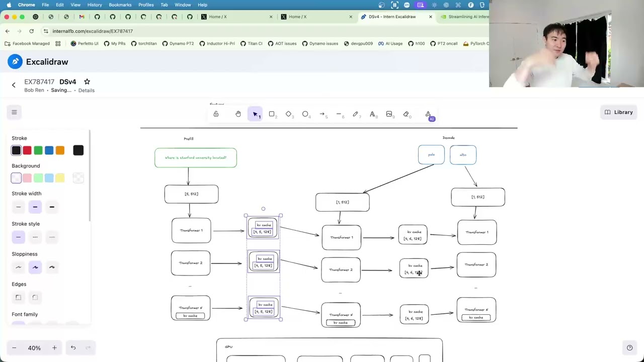Open the AOT issues bookmark
644x362 pixels.
pyautogui.click(x=282, y=44)
